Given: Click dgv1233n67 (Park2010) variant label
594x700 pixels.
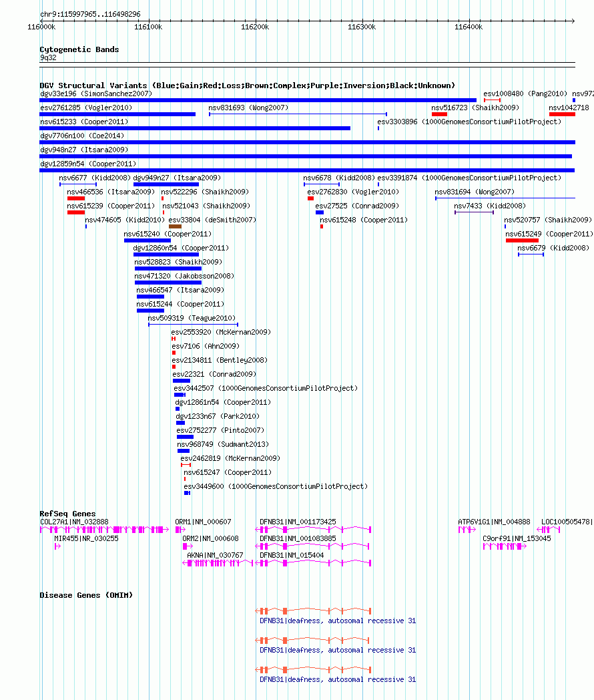Looking at the screenshot, I should click(x=218, y=416).
